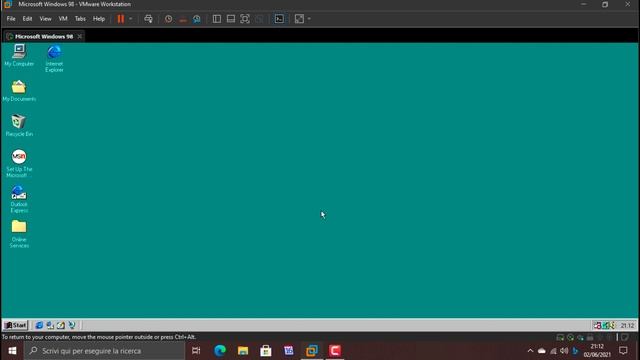Launch Outlook Express from Quick Launch bar
The height and width of the screenshot is (360, 640).
pyautogui.click(x=50, y=325)
